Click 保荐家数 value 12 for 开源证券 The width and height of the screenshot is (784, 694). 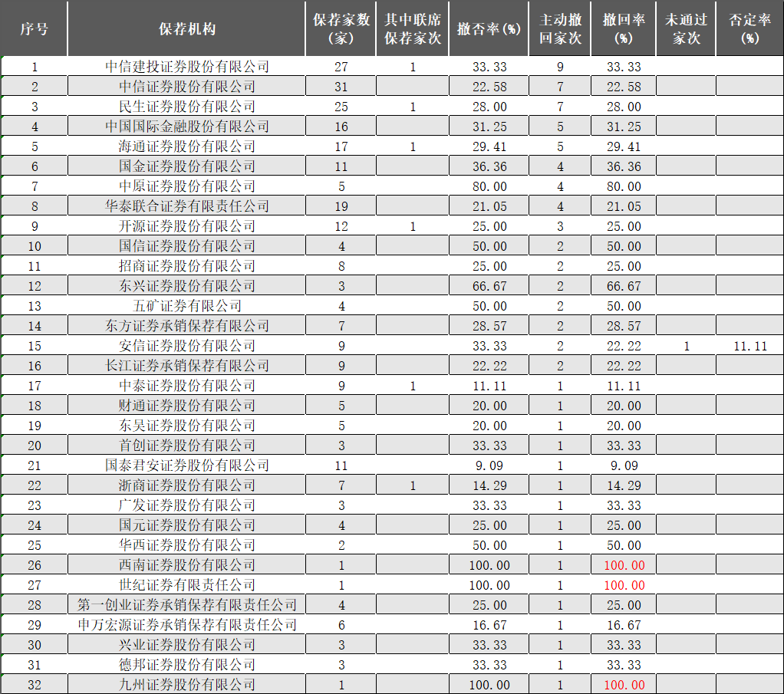[341, 226]
